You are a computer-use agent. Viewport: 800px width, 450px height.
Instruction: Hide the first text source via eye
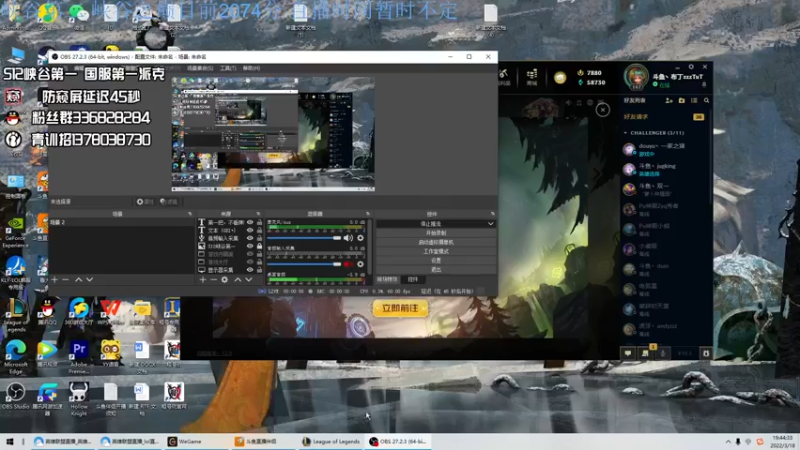pyautogui.click(x=250, y=222)
